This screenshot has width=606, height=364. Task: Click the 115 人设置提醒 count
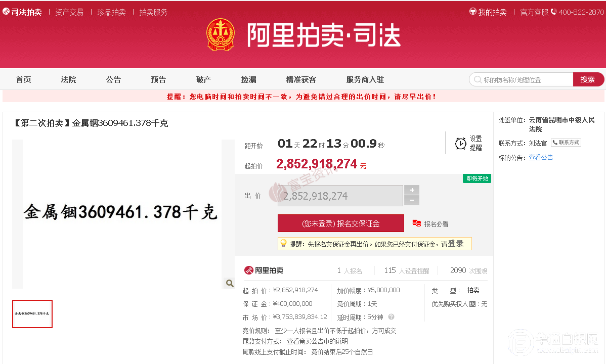(x=407, y=270)
